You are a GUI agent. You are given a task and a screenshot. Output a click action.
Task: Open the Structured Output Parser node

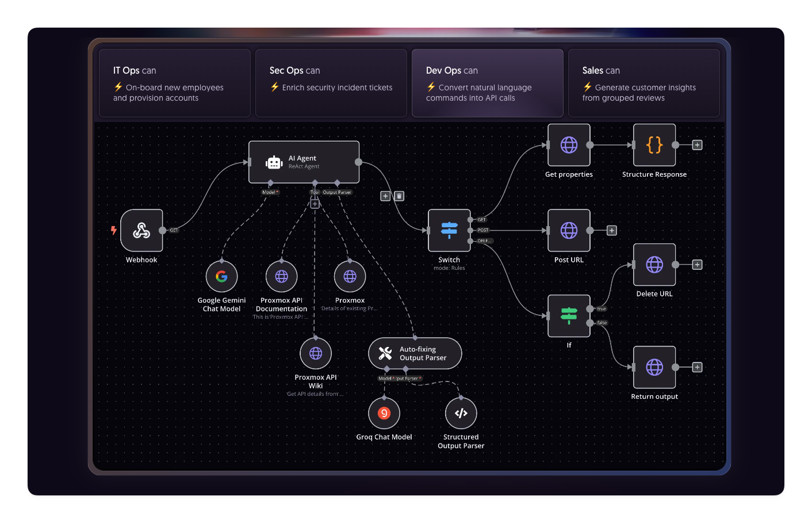pos(461,413)
